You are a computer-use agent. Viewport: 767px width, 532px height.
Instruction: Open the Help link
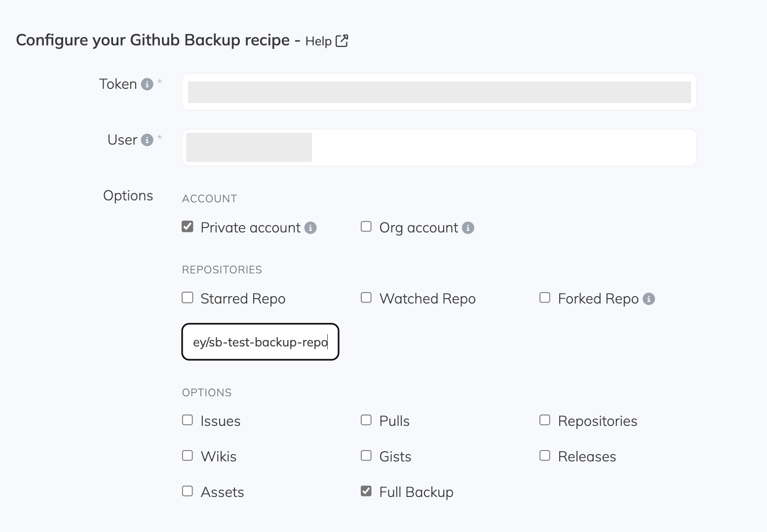coord(318,41)
